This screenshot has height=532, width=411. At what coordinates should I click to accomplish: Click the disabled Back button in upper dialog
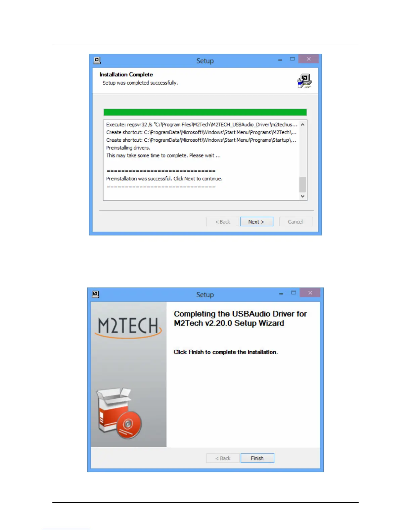[223, 222]
